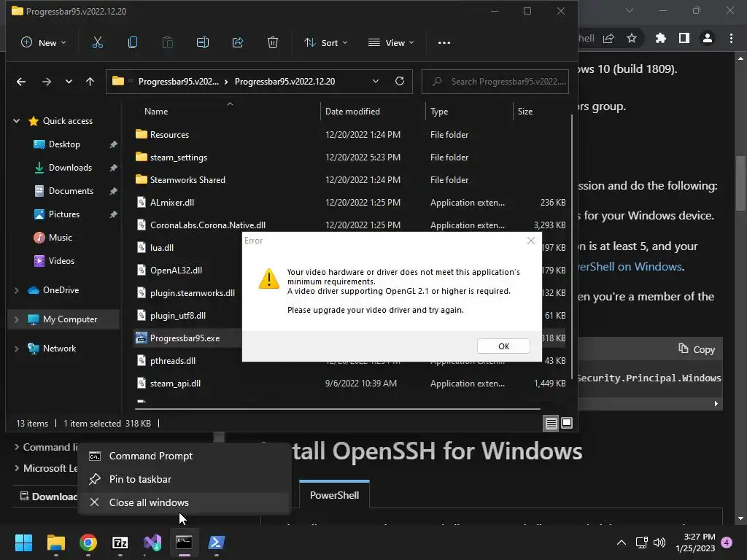Toggle Chrome side panel icon

click(x=684, y=38)
